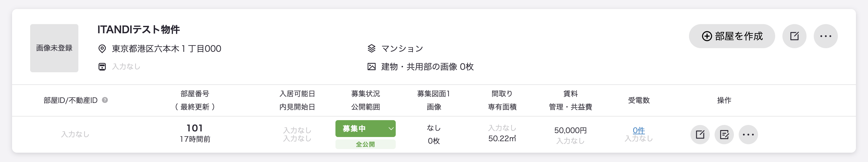Click the image icon beside 建物・共用部の画像
The width and height of the screenshot is (868, 162).
coord(371,67)
